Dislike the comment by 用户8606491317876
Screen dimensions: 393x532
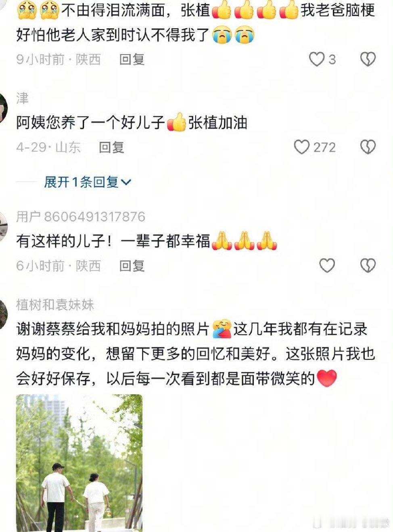368,265
